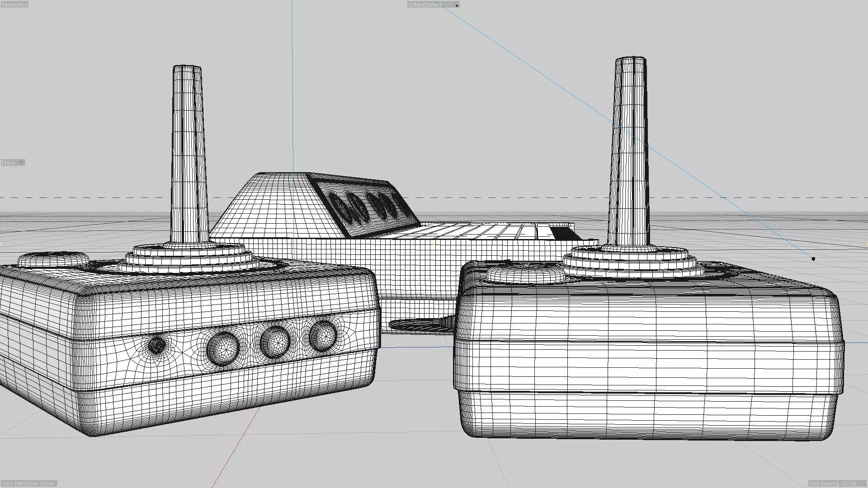
Task: Click the OctaneCamera label
Action: tap(425, 5)
